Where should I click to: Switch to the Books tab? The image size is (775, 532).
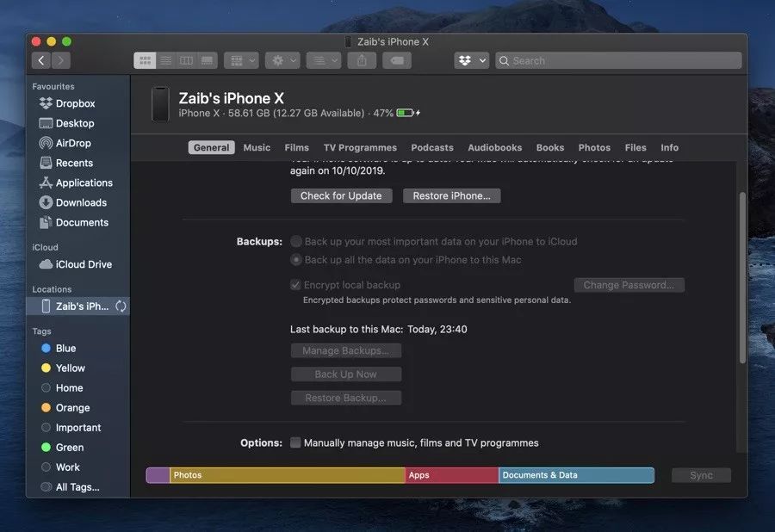tap(550, 147)
